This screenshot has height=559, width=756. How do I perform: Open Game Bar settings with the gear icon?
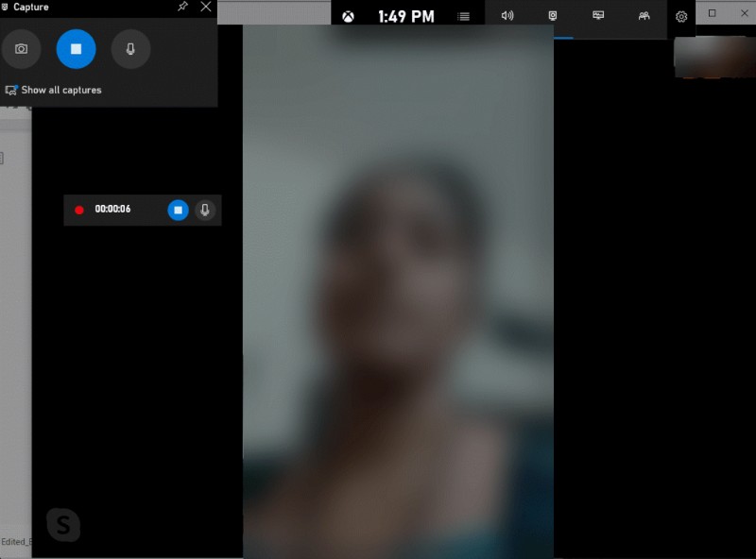[x=680, y=17]
